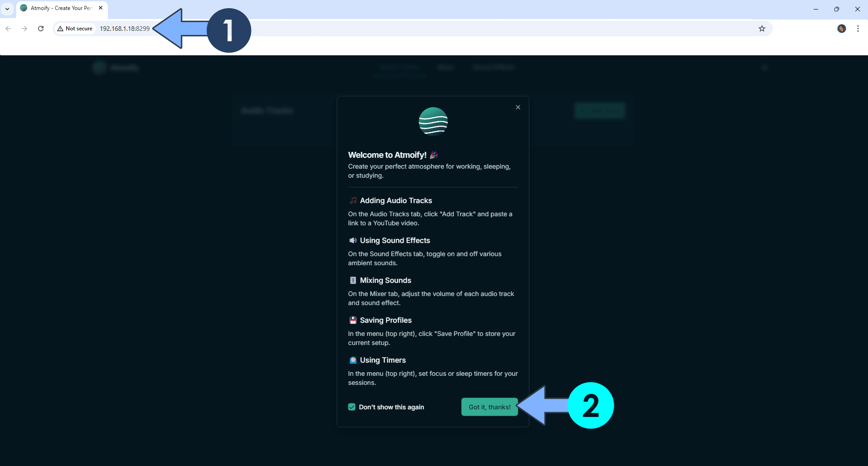Viewport: 868px width, 466px height.
Task: Click the "Don't show this again" label
Action: click(x=391, y=407)
